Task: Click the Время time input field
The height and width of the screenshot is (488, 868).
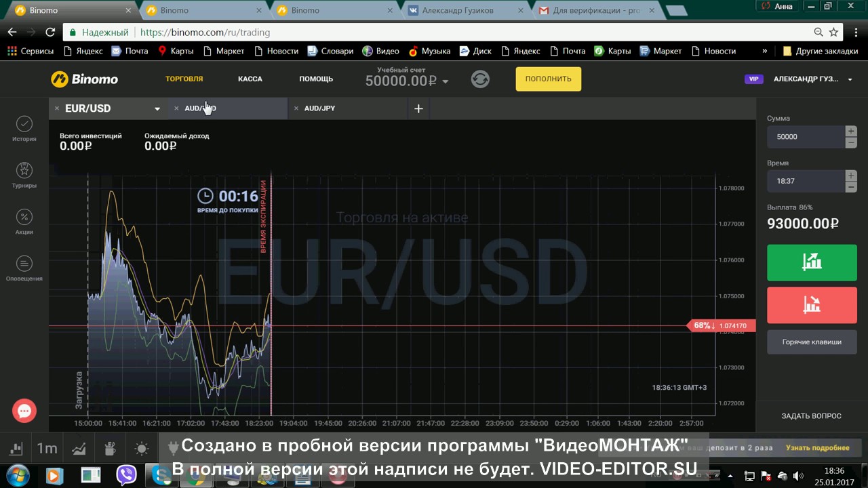Action: (806, 181)
